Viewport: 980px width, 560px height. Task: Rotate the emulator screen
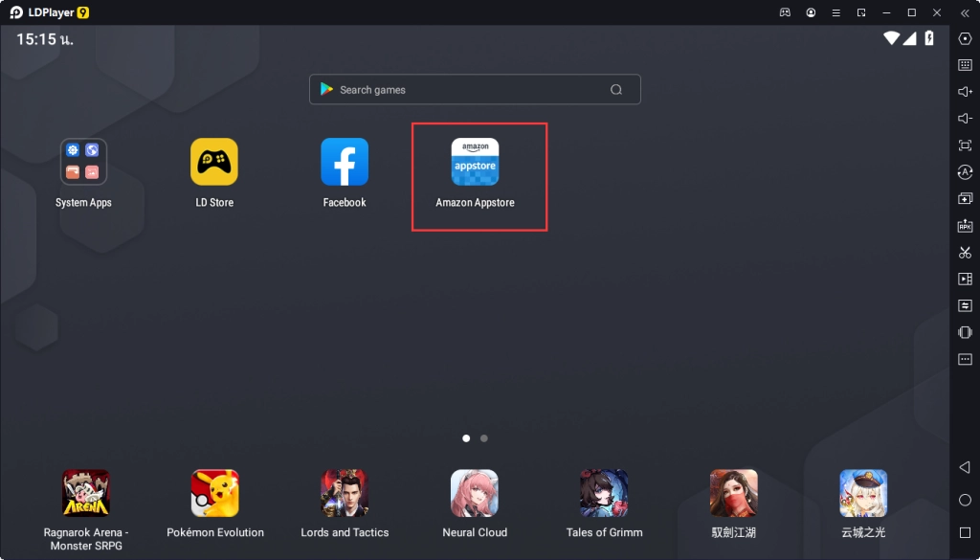[x=965, y=171]
